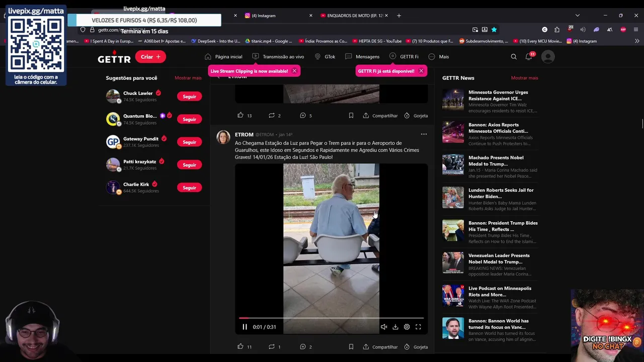Pause the video playback
The width and height of the screenshot is (644, 362).
click(x=245, y=327)
